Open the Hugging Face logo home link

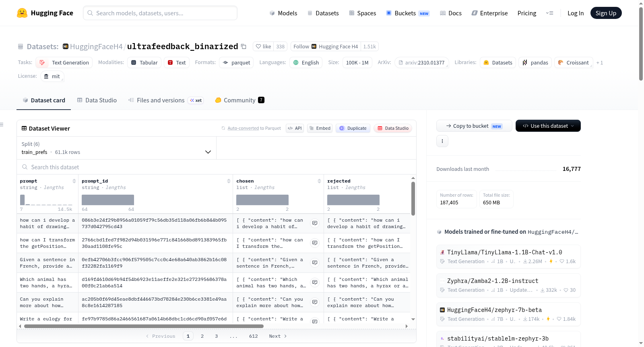[x=45, y=13]
